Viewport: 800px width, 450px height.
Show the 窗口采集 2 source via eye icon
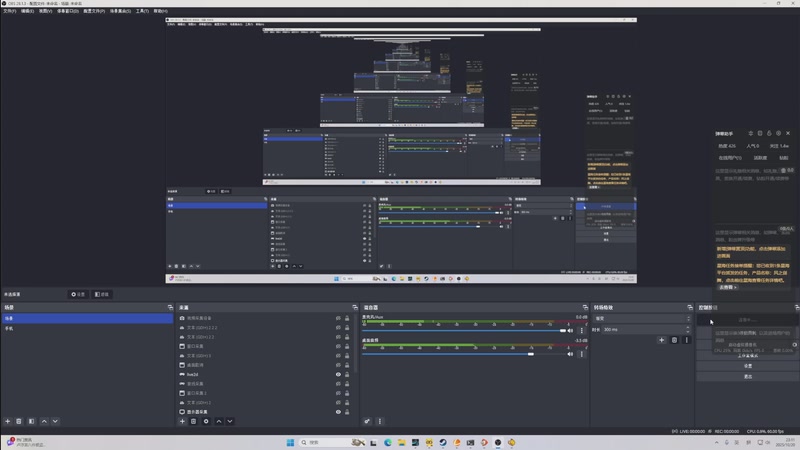pos(338,393)
